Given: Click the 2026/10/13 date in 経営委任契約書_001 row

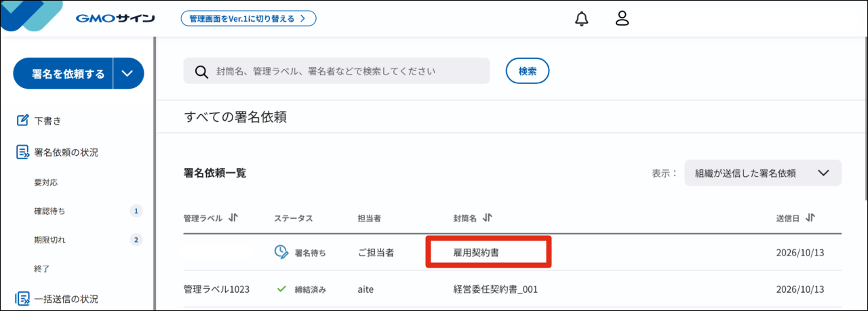Looking at the screenshot, I should click(800, 289).
